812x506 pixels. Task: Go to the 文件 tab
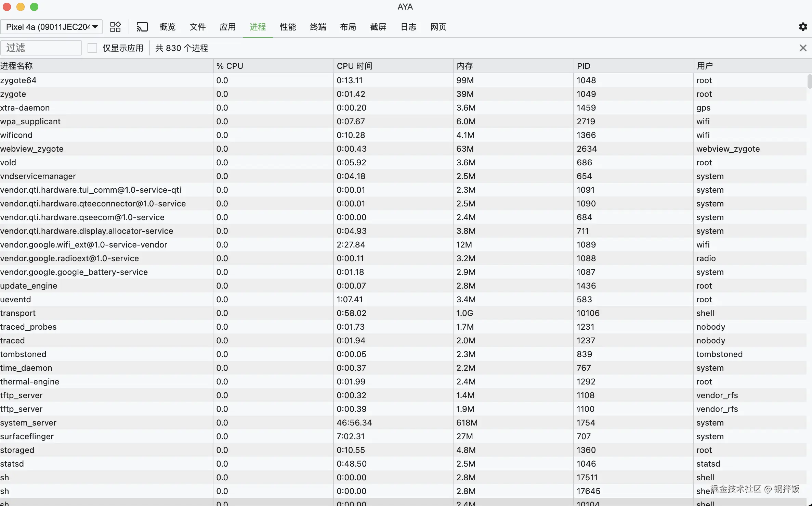click(197, 27)
